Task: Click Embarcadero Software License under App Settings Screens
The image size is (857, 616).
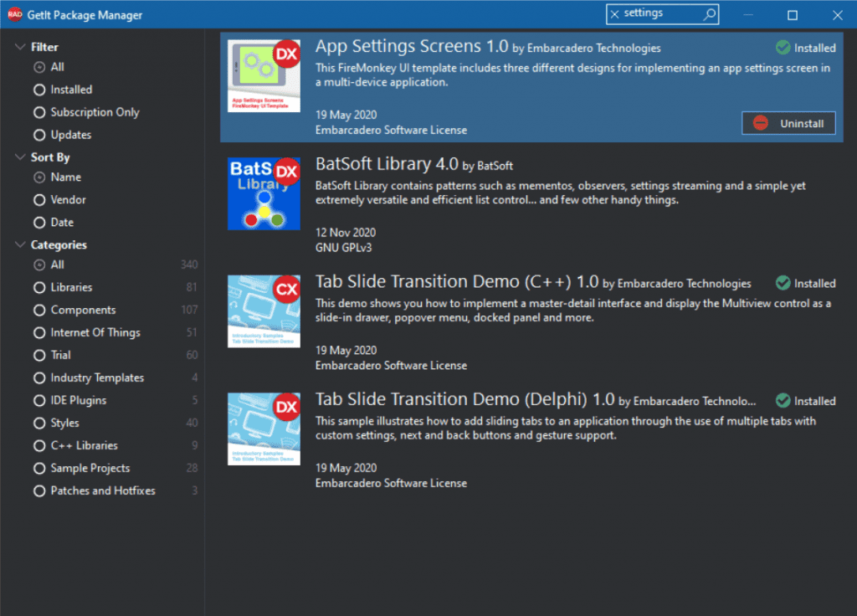Action: pos(391,130)
